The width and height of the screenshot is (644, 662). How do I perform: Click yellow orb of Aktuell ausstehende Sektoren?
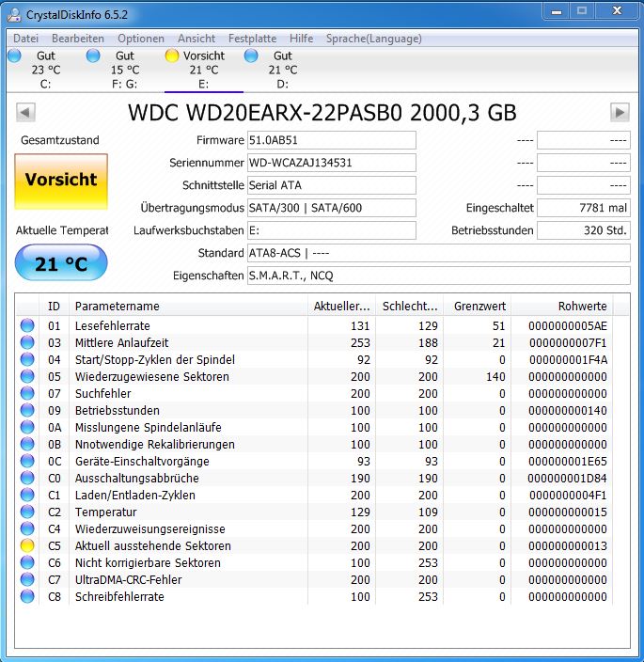(27, 545)
